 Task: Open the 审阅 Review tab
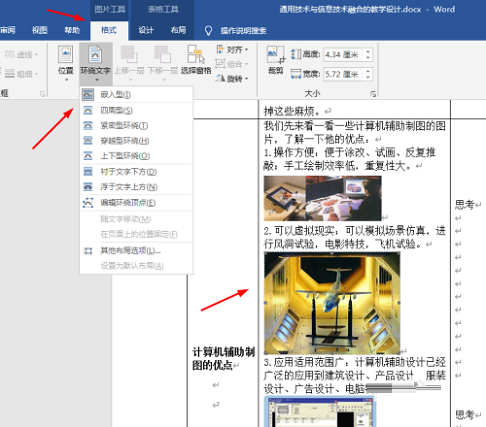(8, 30)
